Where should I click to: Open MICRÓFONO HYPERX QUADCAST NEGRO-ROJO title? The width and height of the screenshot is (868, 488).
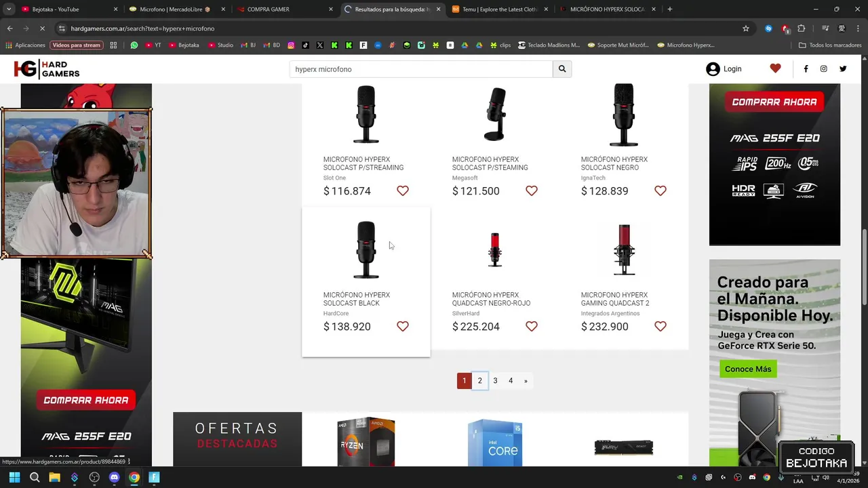[x=491, y=299]
